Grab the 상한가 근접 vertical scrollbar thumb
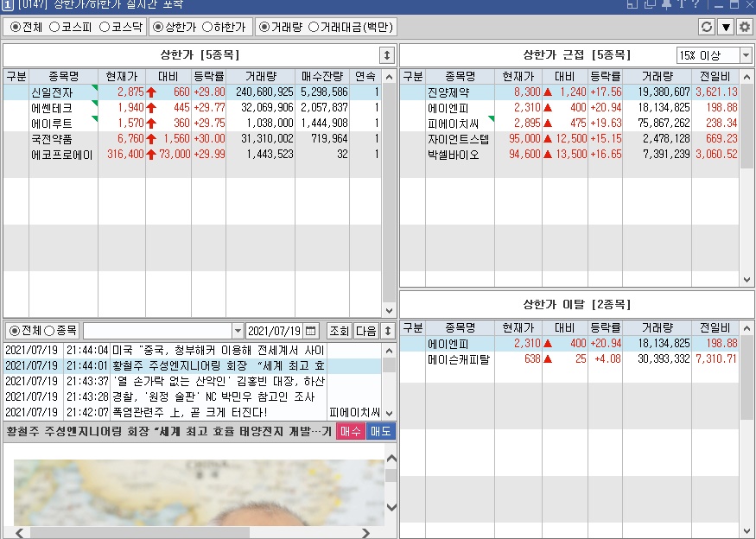 [x=746, y=126]
